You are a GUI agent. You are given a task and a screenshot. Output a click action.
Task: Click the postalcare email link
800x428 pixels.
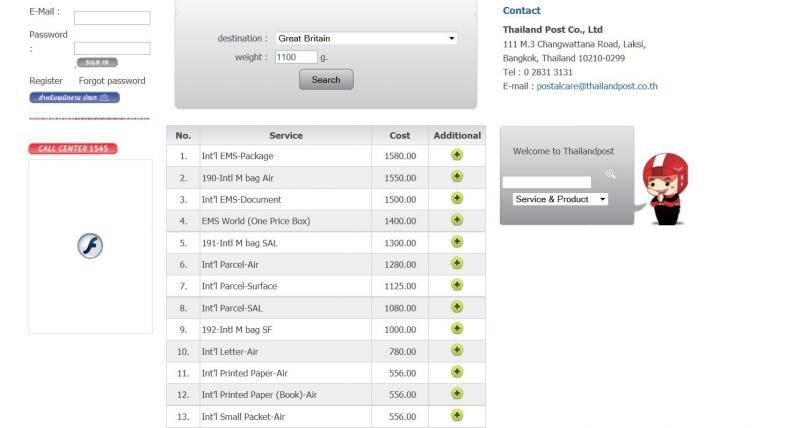[x=597, y=86]
